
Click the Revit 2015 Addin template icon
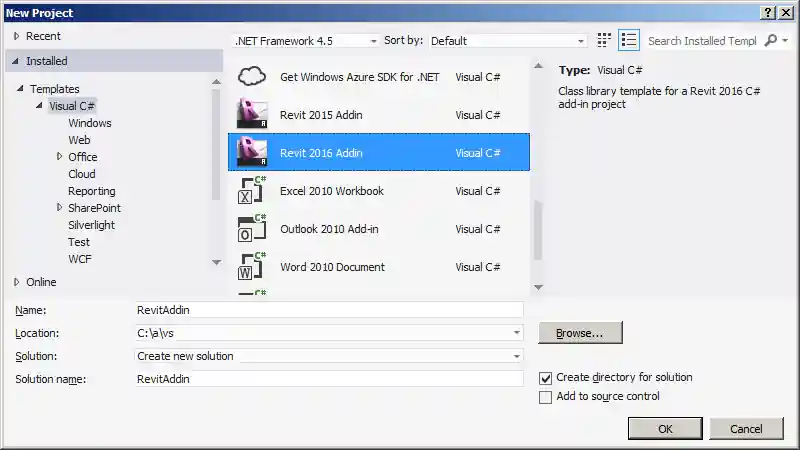252,115
